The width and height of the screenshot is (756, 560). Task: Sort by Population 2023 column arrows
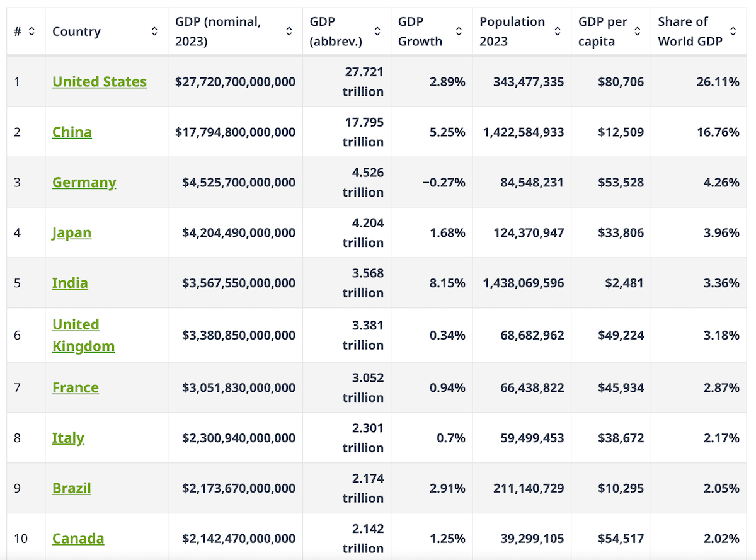558,31
